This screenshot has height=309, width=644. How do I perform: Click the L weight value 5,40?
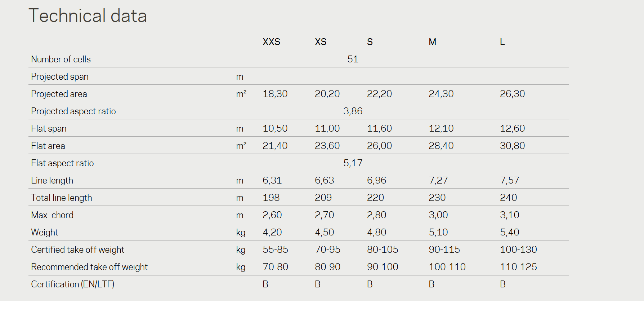click(509, 232)
